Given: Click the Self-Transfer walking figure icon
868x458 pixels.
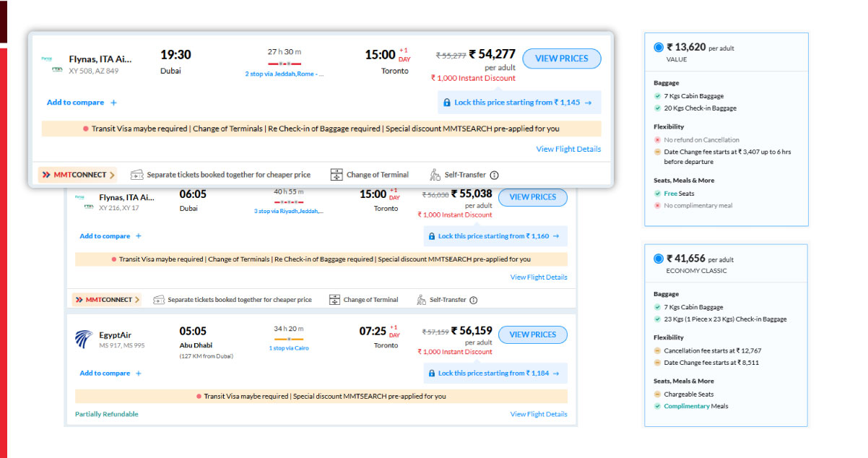Looking at the screenshot, I should click(434, 174).
